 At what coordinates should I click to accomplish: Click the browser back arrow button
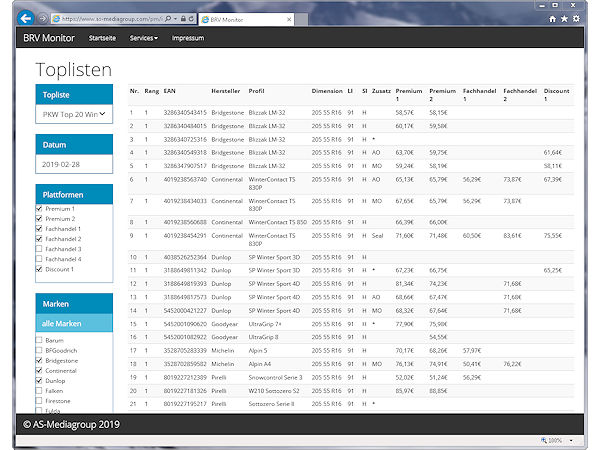click(x=26, y=18)
